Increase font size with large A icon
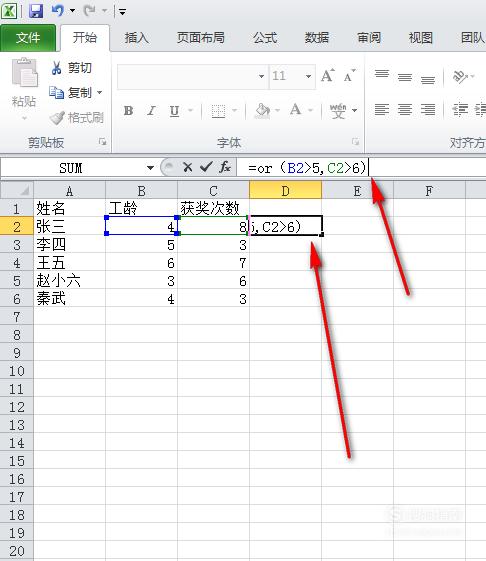This screenshot has height=561, width=486. tap(327, 75)
